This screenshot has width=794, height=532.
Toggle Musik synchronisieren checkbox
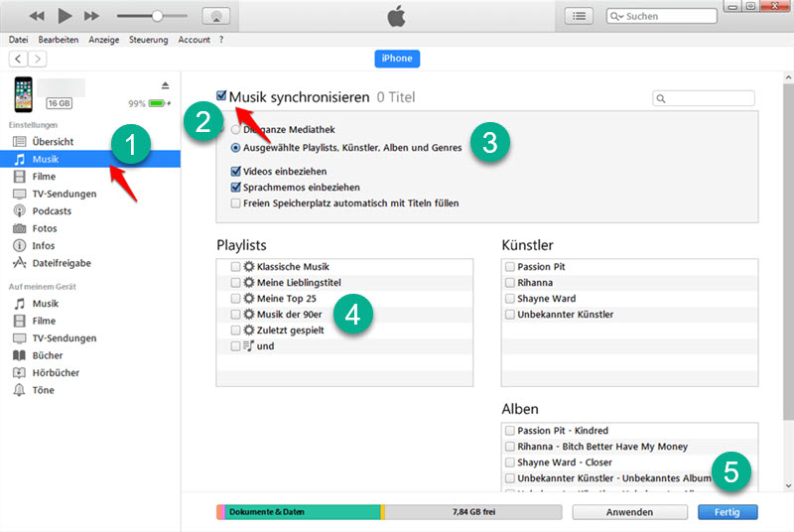click(x=221, y=95)
